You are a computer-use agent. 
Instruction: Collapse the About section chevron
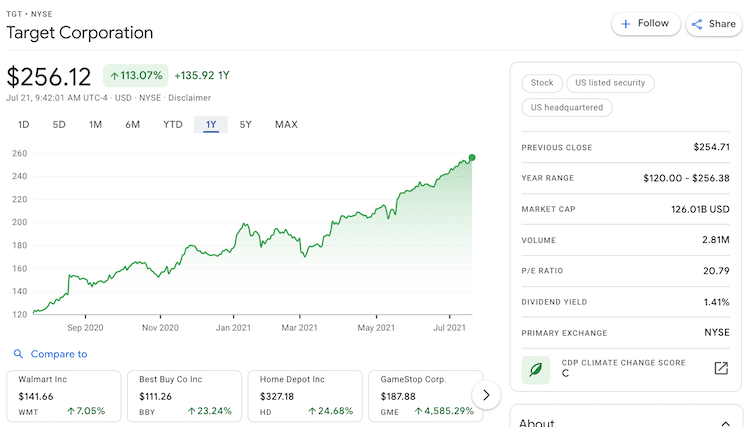click(x=725, y=423)
